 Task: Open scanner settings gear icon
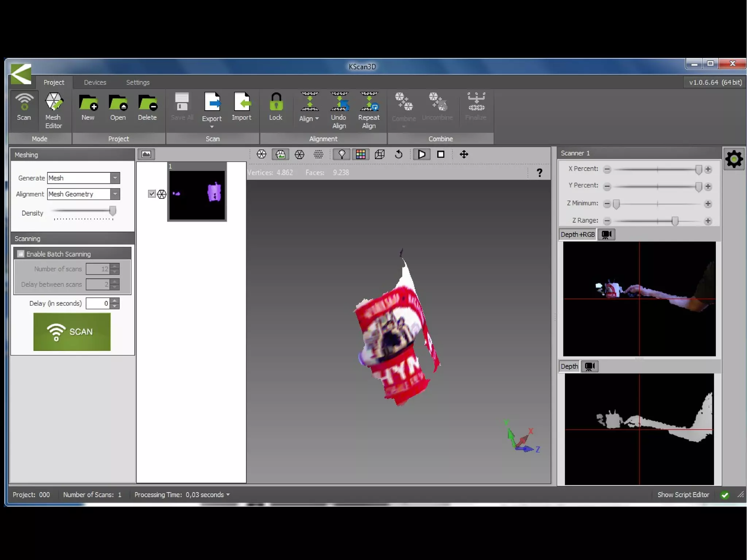(x=734, y=159)
